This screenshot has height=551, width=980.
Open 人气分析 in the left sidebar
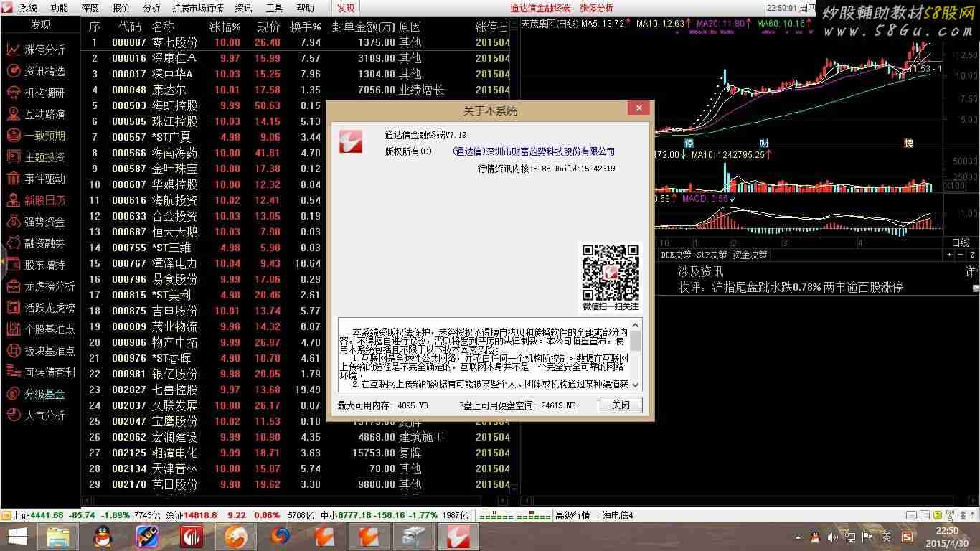coord(44,415)
